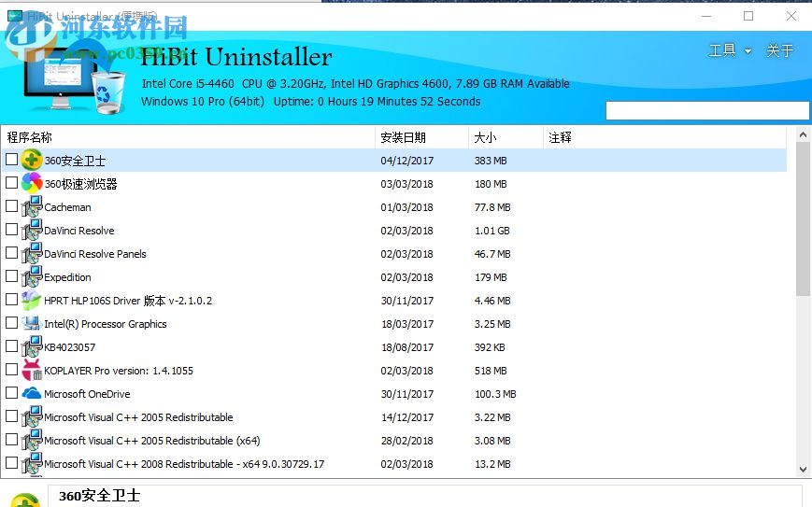Click the KB4023057 installer icon
This screenshot has height=507, width=812.
[32, 346]
